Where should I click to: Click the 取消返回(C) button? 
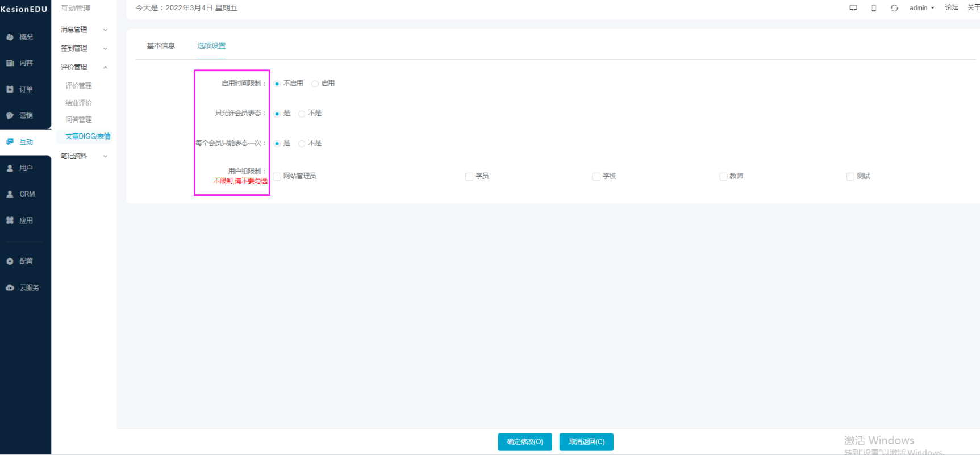[586, 442]
